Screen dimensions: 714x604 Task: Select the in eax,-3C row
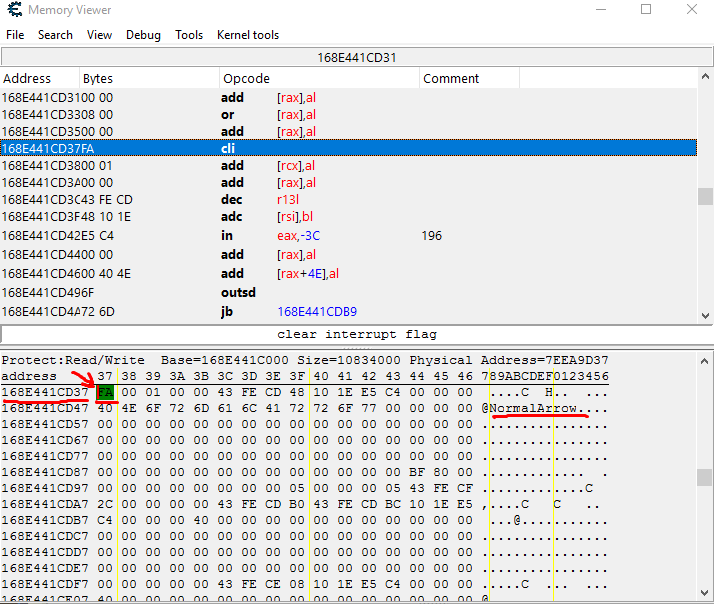349,235
